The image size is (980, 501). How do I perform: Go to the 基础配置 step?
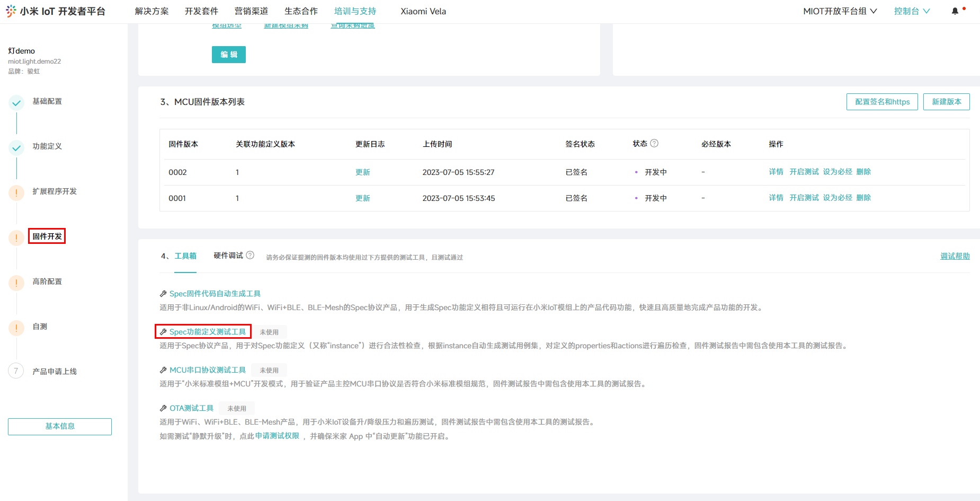click(x=47, y=101)
